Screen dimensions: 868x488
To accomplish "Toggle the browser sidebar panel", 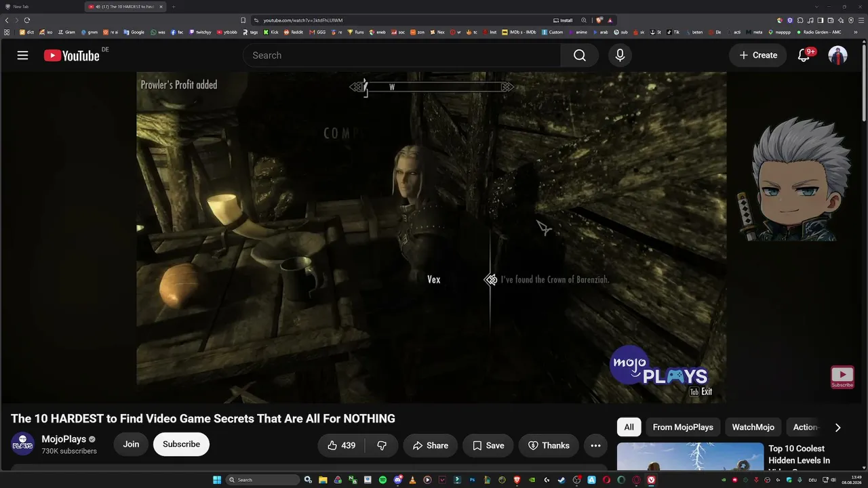I will click(821, 20).
